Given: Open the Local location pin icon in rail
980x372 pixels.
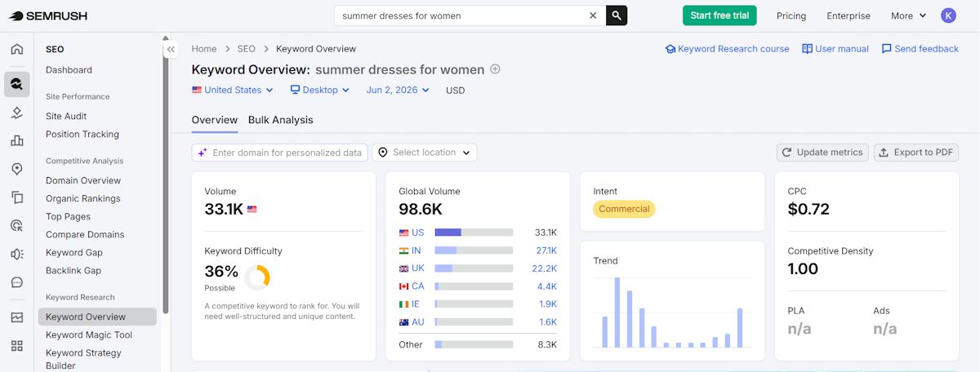Looking at the screenshot, I should pyautogui.click(x=16, y=169).
